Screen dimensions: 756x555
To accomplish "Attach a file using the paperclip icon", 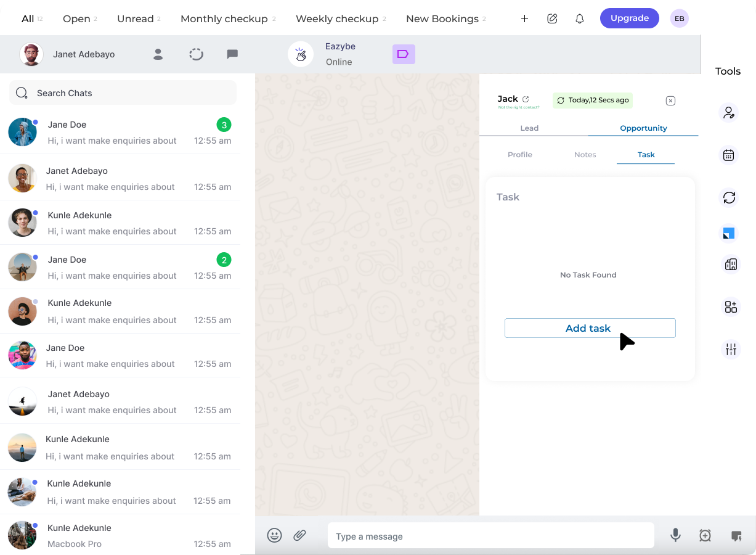I will (300, 535).
